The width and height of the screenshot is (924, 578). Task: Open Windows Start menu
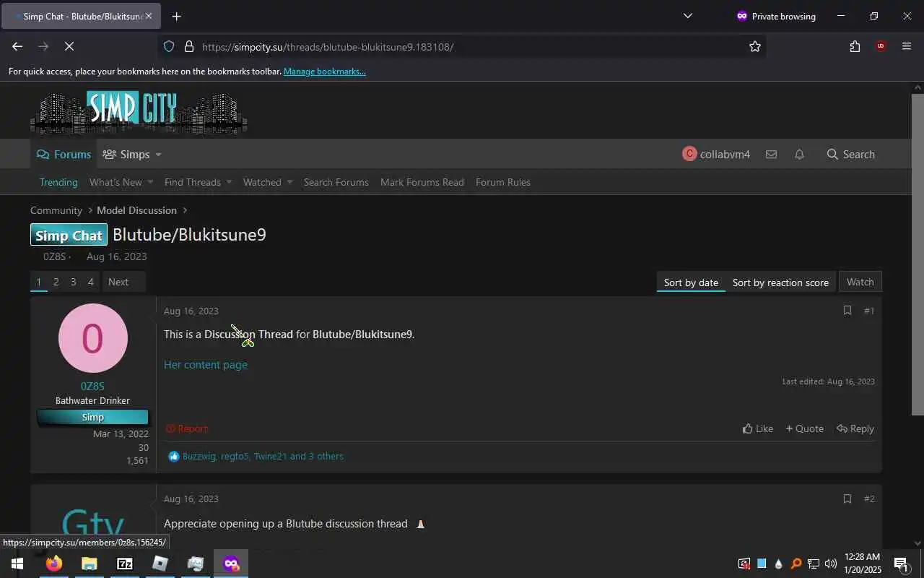coord(17,564)
